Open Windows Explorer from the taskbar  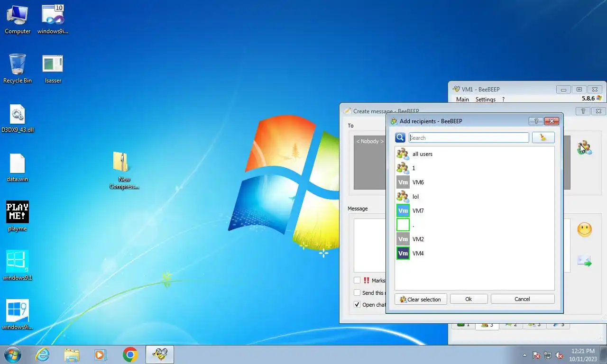pyautogui.click(x=72, y=355)
